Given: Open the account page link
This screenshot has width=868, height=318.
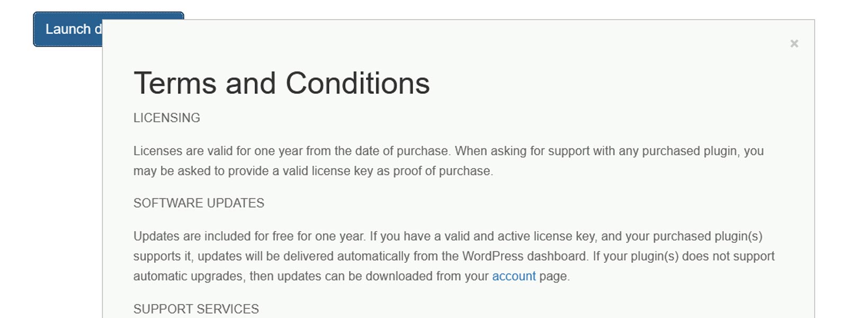Looking at the screenshot, I should (514, 276).
